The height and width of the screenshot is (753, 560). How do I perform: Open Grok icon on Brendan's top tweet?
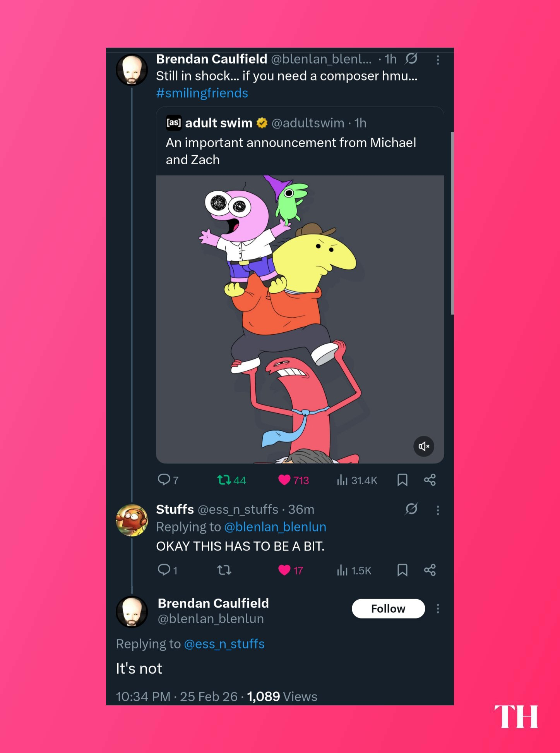point(411,59)
